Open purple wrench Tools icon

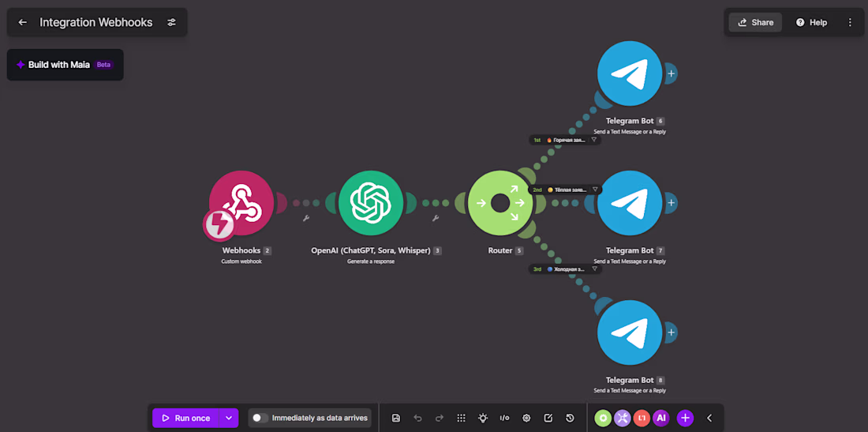point(623,418)
